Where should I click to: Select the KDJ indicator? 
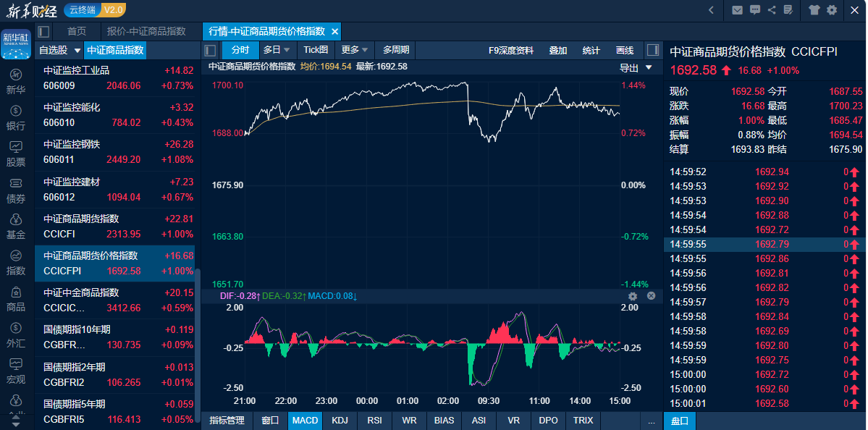point(340,421)
